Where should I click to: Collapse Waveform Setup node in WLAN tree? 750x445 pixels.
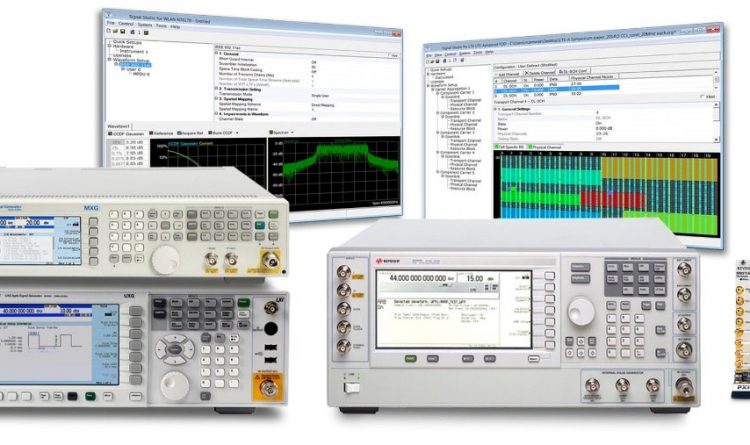point(110,60)
